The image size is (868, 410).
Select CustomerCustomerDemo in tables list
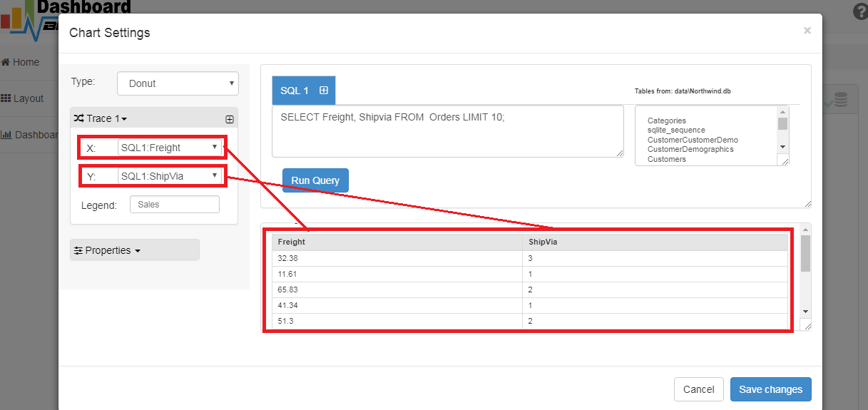pos(693,140)
